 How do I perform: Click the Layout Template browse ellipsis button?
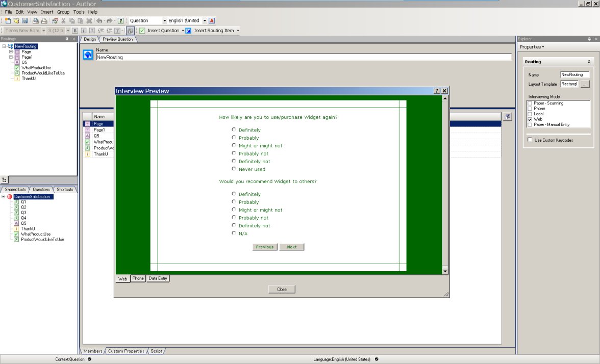coord(585,84)
